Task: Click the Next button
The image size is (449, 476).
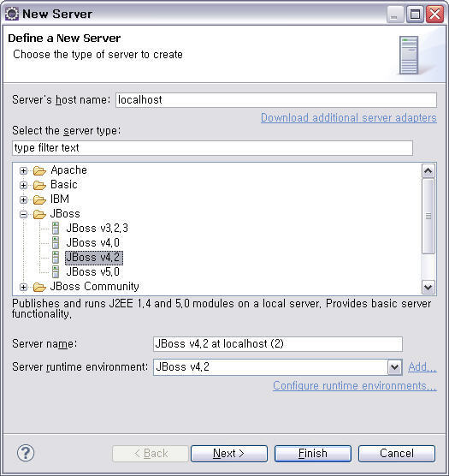Action: [x=229, y=454]
